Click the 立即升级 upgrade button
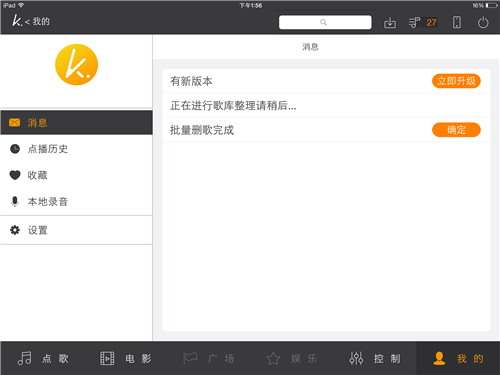Screen dimensions: 500x375 point(456,81)
